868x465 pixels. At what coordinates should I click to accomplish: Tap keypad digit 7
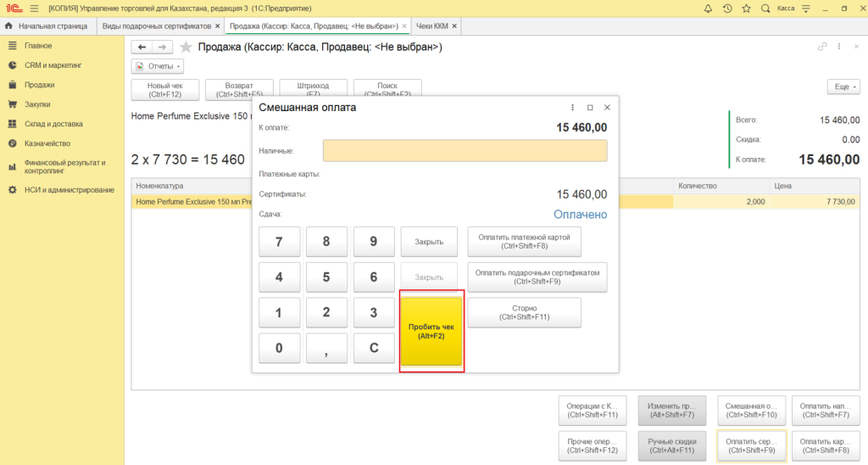(x=280, y=242)
